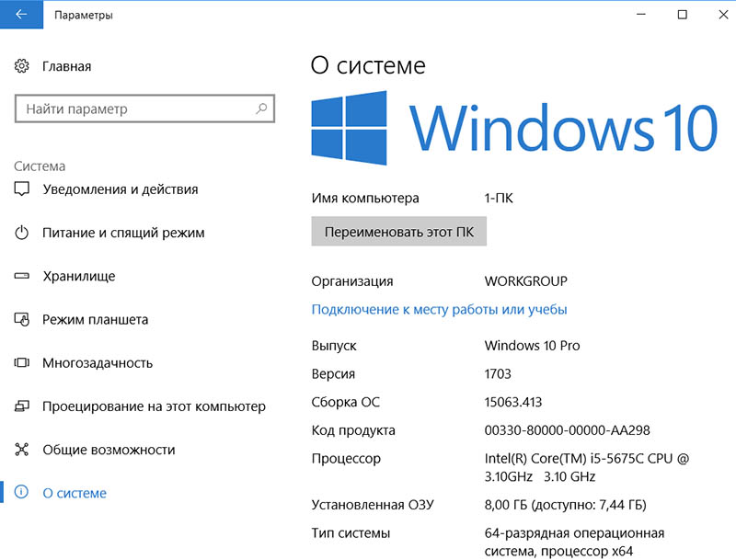Click the notifications speech bubble icon
Image resolution: width=736 pixels, height=560 pixels.
(x=21, y=189)
